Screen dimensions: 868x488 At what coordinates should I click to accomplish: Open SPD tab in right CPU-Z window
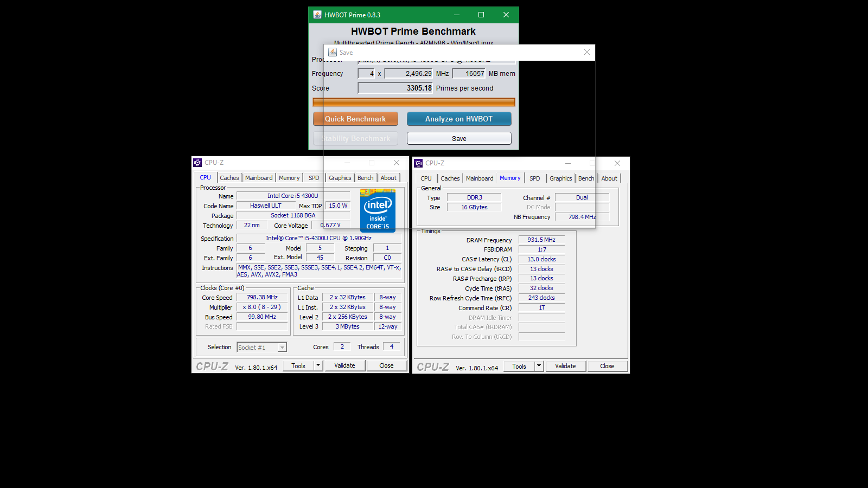coord(535,178)
